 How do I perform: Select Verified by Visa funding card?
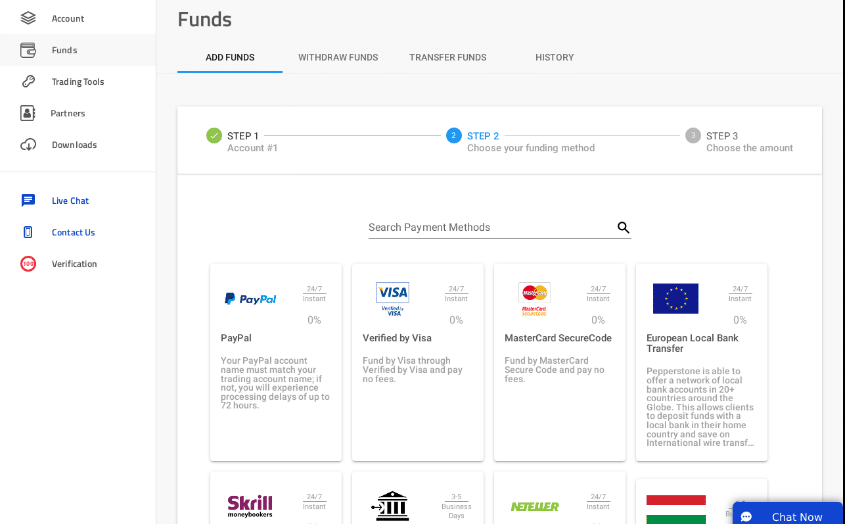tap(417, 362)
